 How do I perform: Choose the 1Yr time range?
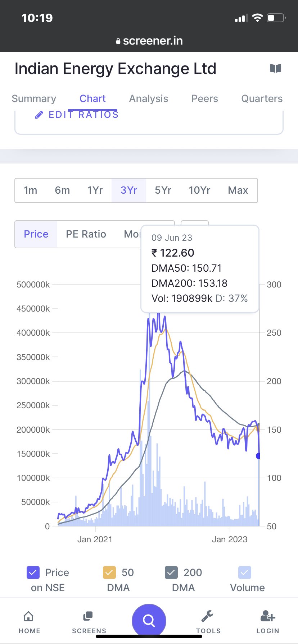pos(95,190)
